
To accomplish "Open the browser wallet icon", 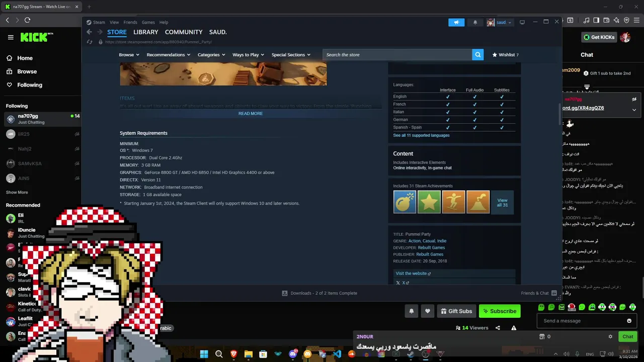I will [606, 20].
